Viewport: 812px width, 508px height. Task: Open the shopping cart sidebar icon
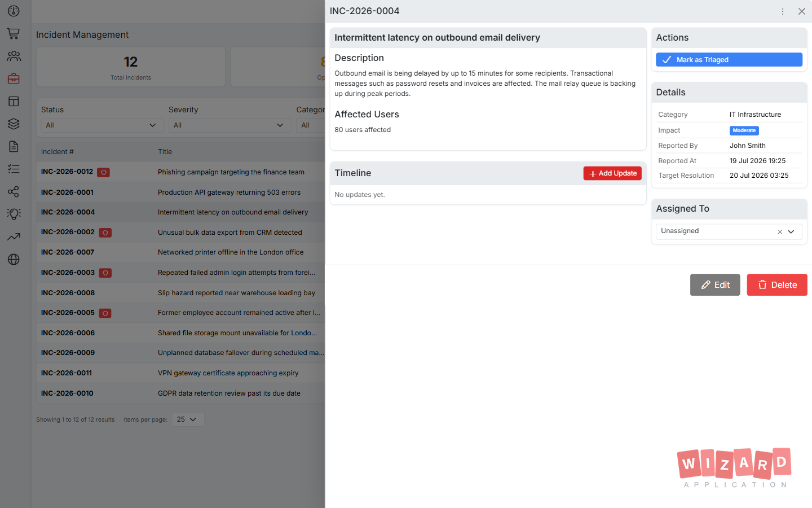click(x=14, y=33)
